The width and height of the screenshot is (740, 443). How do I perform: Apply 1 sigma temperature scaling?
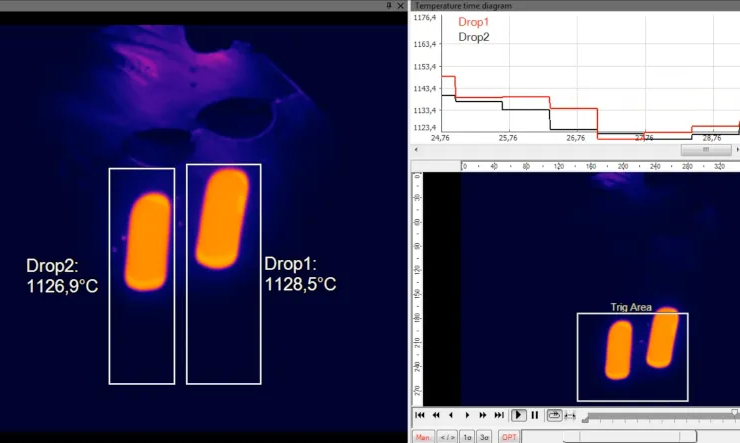[x=468, y=437]
